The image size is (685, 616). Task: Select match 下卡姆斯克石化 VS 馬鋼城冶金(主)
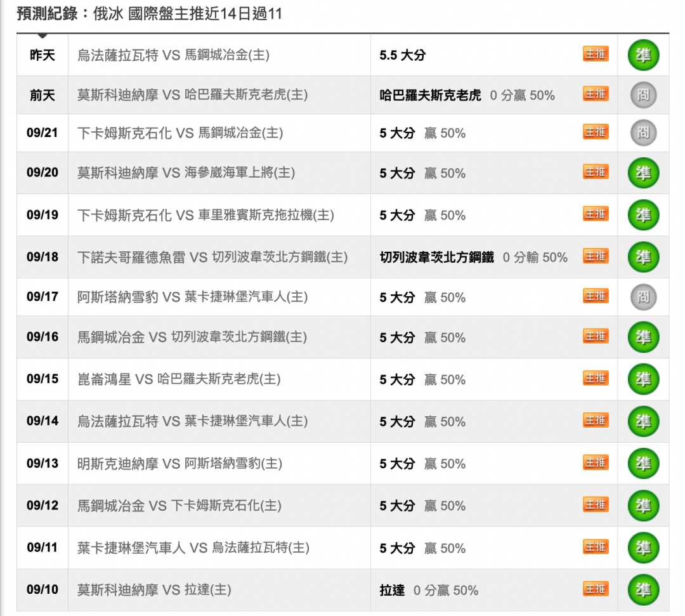[180, 133]
